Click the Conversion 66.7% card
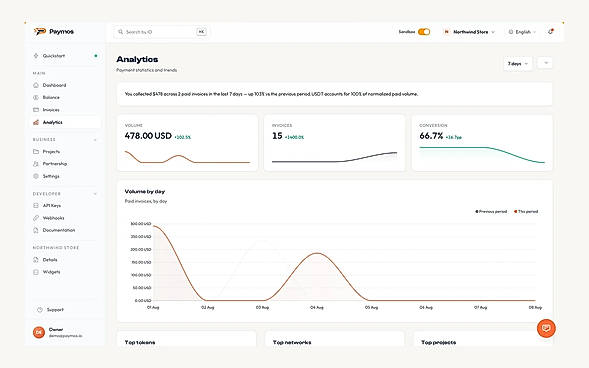This screenshot has width=589, height=368. (x=482, y=143)
